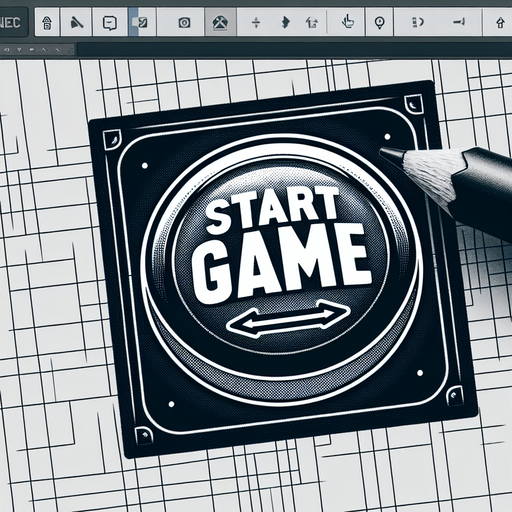Select the top-right corner handle of the card
This screenshot has width=512, height=512.
414,104
